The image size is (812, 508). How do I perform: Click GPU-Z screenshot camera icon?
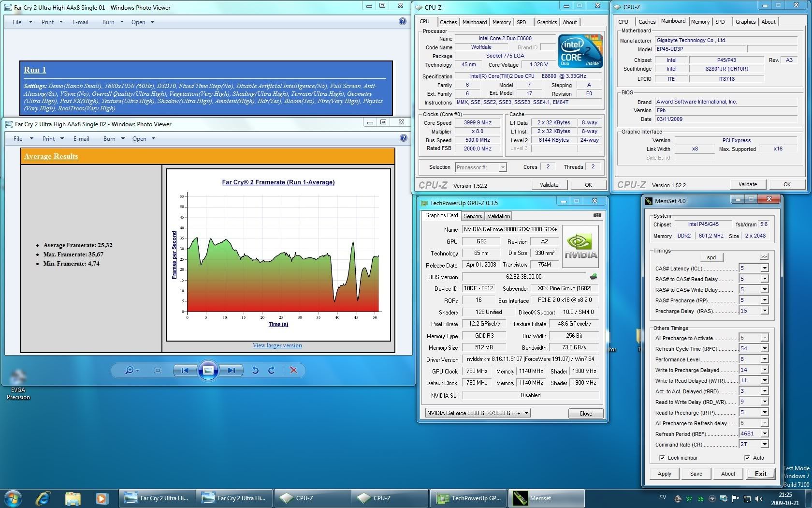point(597,215)
